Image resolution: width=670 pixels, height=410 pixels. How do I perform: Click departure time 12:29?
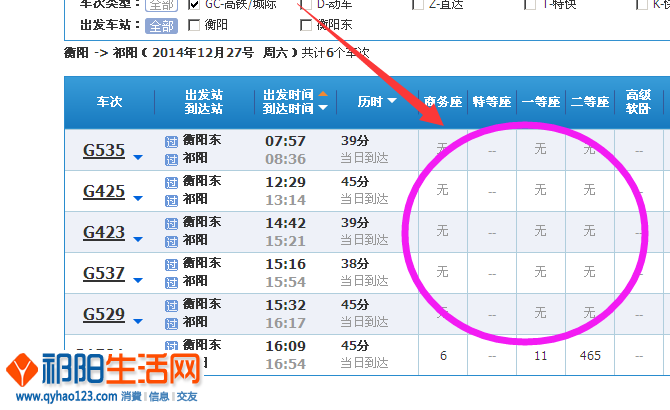(x=285, y=182)
